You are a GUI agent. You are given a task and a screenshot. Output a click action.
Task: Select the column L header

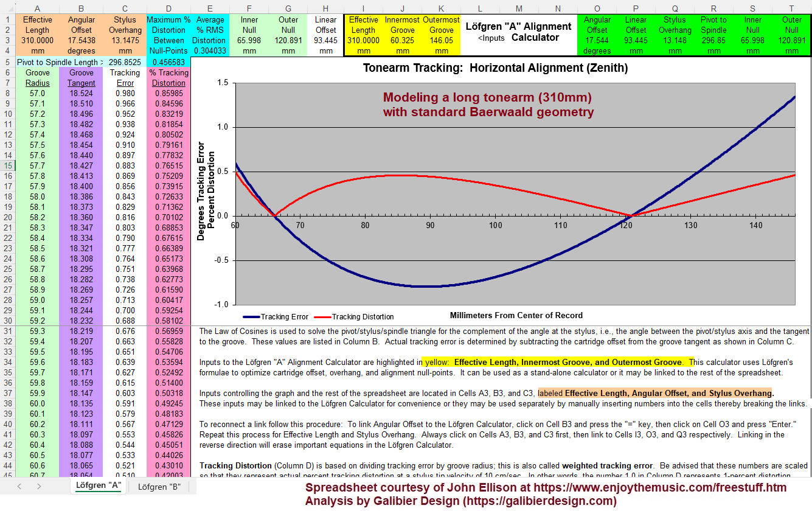point(481,8)
